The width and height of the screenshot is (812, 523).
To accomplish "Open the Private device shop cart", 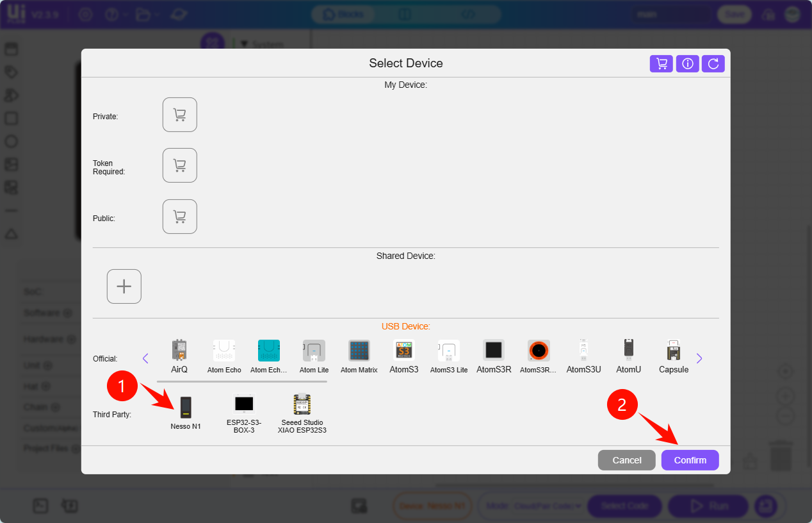I will pos(180,115).
